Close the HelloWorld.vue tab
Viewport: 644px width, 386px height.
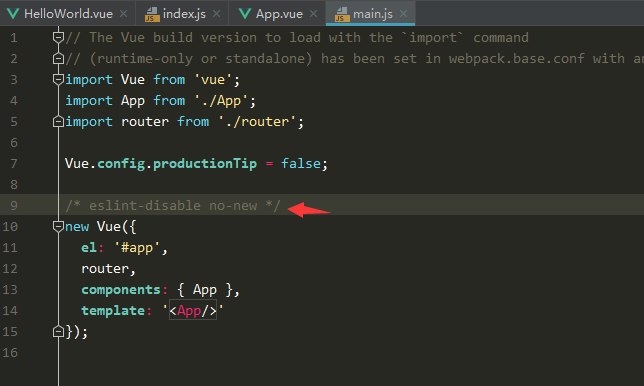tap(123, 14)
